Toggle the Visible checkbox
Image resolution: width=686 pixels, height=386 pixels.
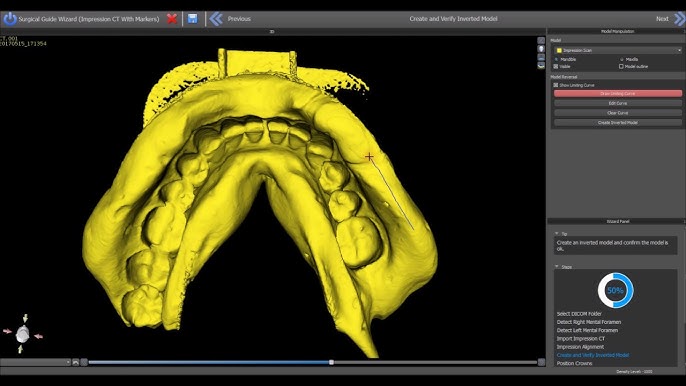[x=556, y=67]
